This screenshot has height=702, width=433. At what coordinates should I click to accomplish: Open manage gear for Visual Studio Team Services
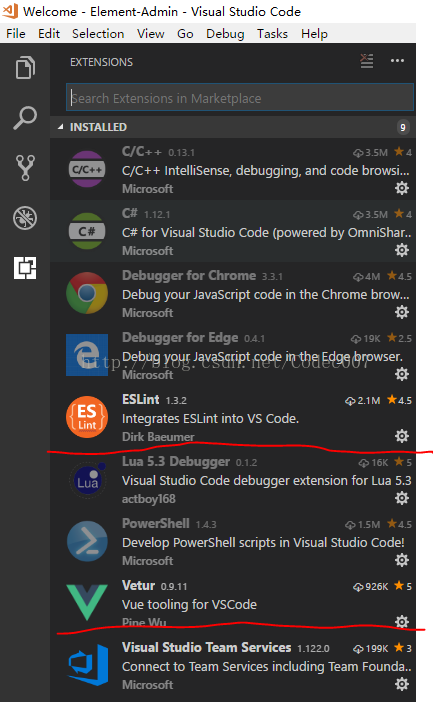click(x=402, y=684)
